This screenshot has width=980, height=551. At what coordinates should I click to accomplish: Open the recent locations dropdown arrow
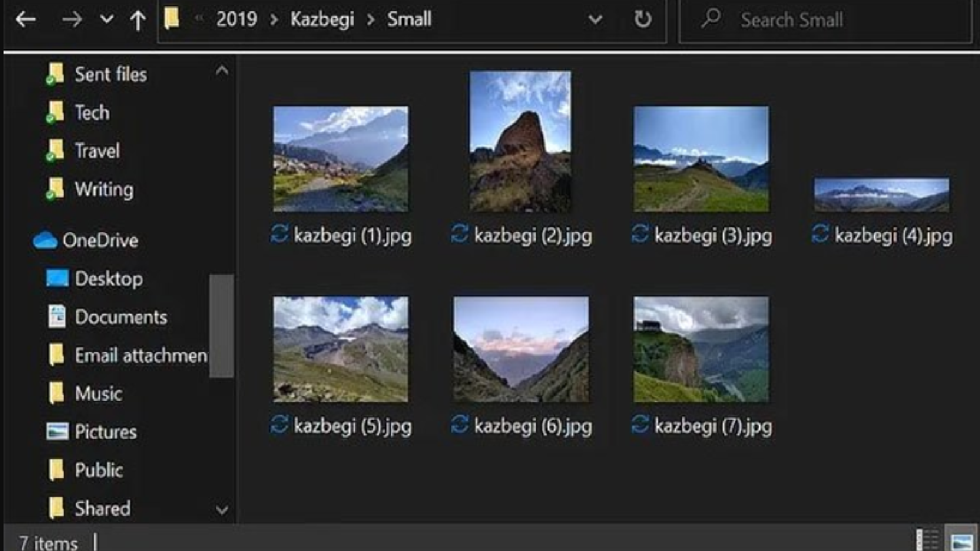[106, 20]
